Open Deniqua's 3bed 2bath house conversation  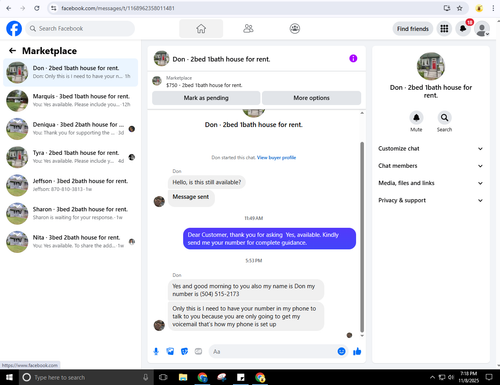pyautogui.click(x=70, y=129)
